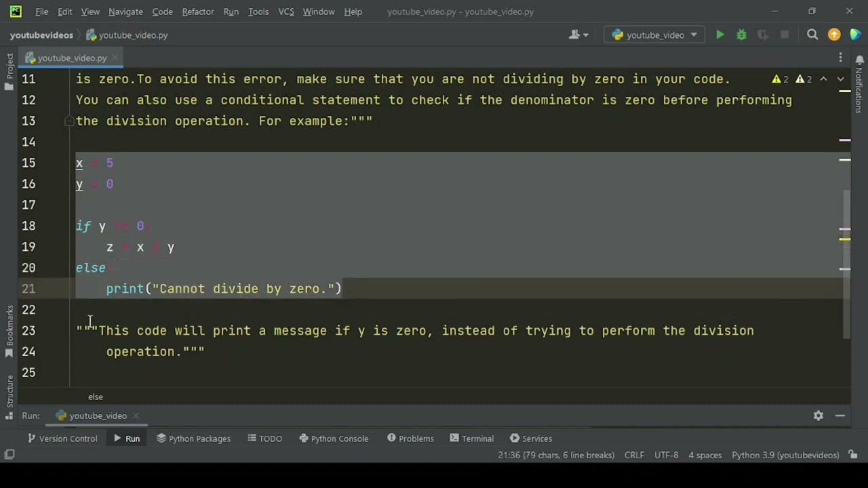The height and width of the screenshot is (488, 868).
Task: Click the 'else' breadcrumb below the editor
Action: point(96,396)
